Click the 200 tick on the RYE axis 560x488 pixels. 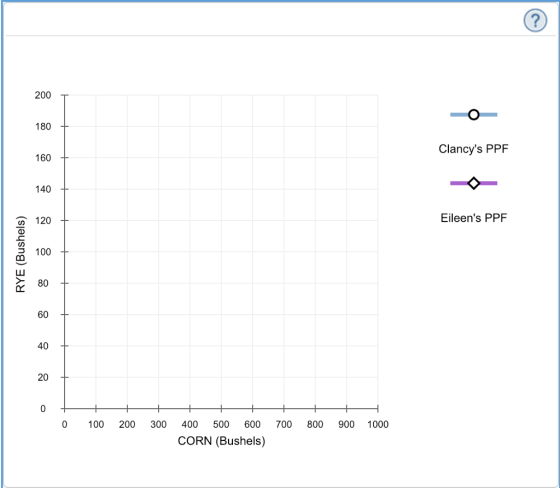(x=64, y=95)
